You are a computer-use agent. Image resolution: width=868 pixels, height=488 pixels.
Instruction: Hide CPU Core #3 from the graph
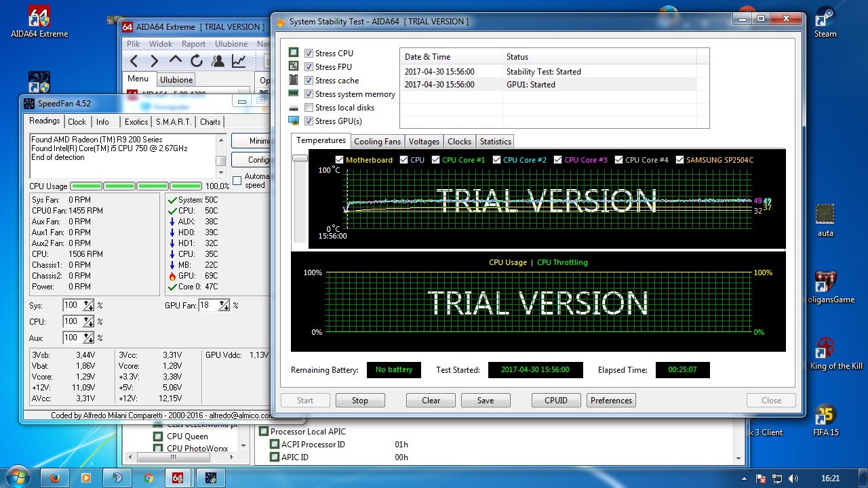coord(557,160)
